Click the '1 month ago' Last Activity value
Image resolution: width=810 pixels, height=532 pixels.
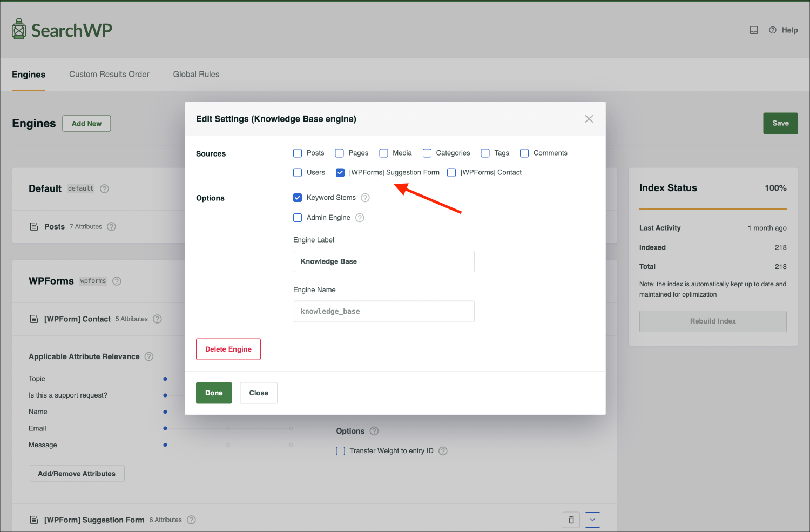click(x=767, y=228)
